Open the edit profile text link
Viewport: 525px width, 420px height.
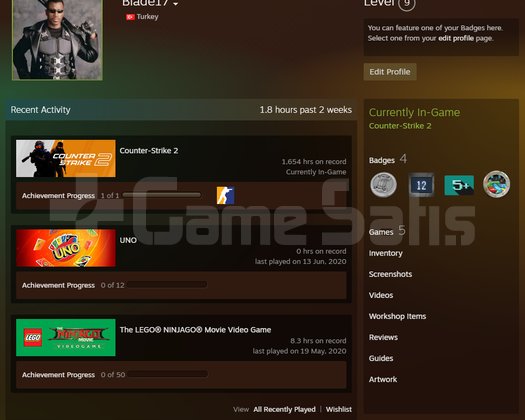456,38
